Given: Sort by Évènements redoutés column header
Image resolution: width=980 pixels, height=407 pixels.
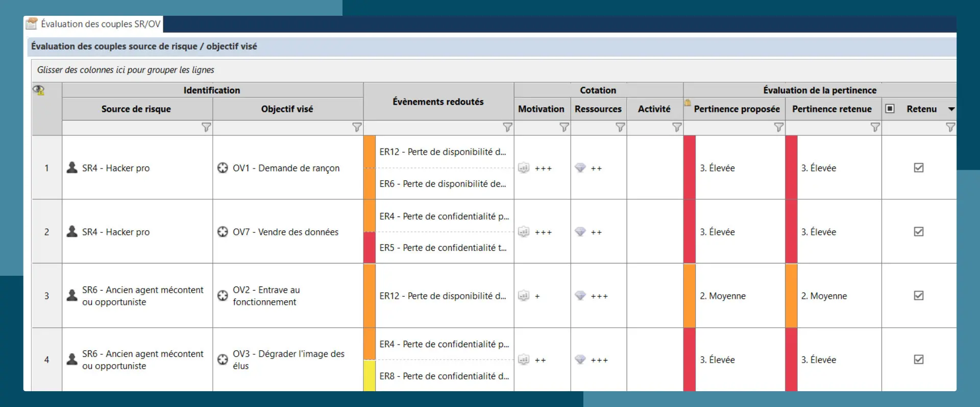Looking at the screenshot, I should tap(438, 102).
